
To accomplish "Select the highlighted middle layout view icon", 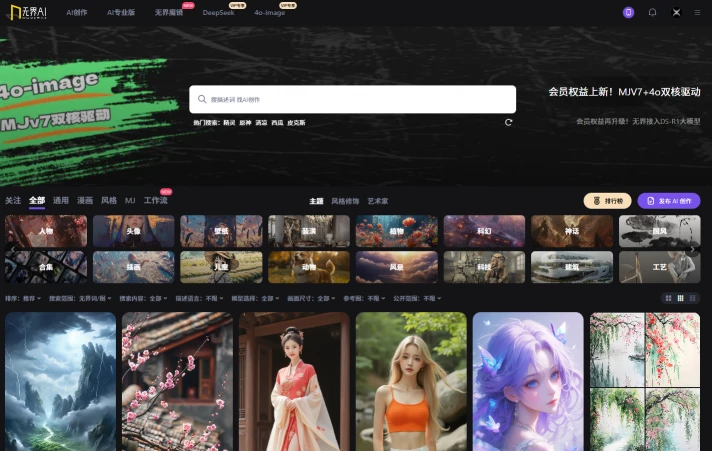I will [x=680, y=298].
